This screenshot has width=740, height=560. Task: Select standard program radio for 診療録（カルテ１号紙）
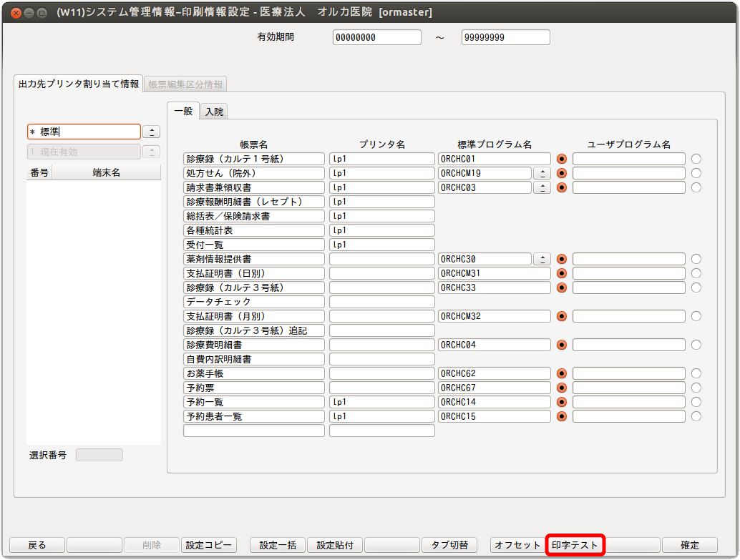561,159
